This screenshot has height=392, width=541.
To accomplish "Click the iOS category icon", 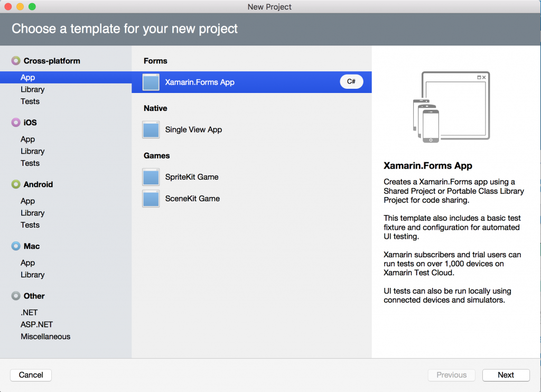I will pyautogui.click(x=16, y=123).
